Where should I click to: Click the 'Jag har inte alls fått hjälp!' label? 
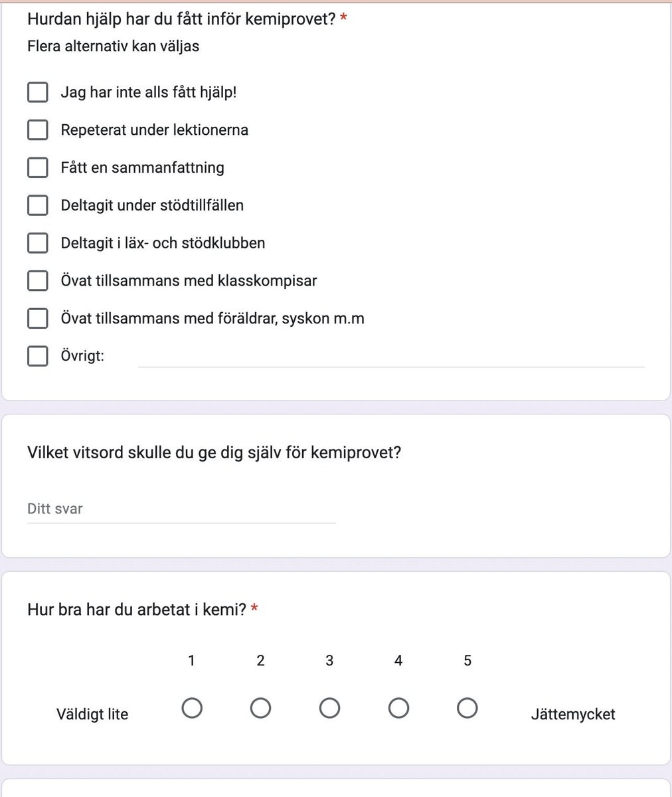pos(149,92)
